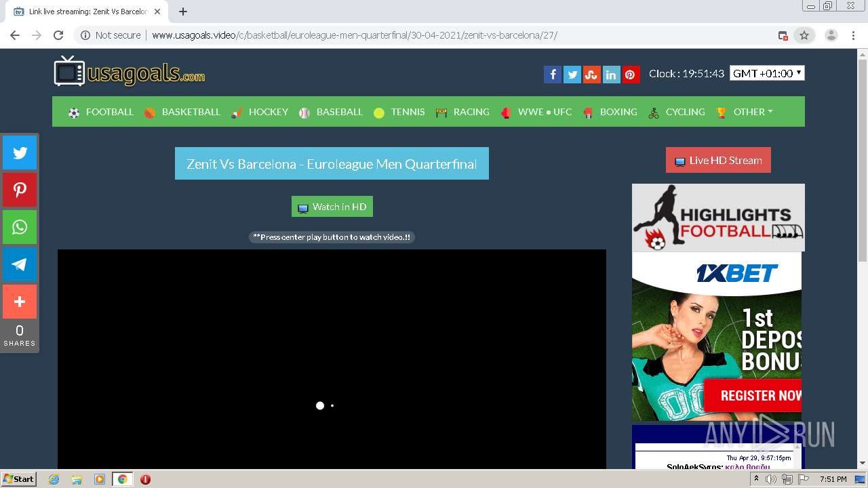This screenshot has height=488, width=868.
Task: View Not secure site info icon
Action: click(x=85, y=35)
